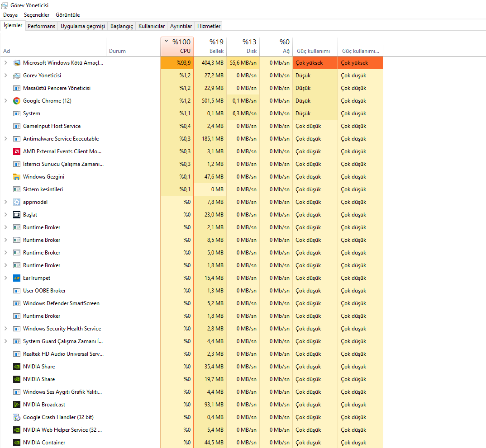
Task: Click the Görev Yöneticisi title bar icon
Action: coord(5,5)
